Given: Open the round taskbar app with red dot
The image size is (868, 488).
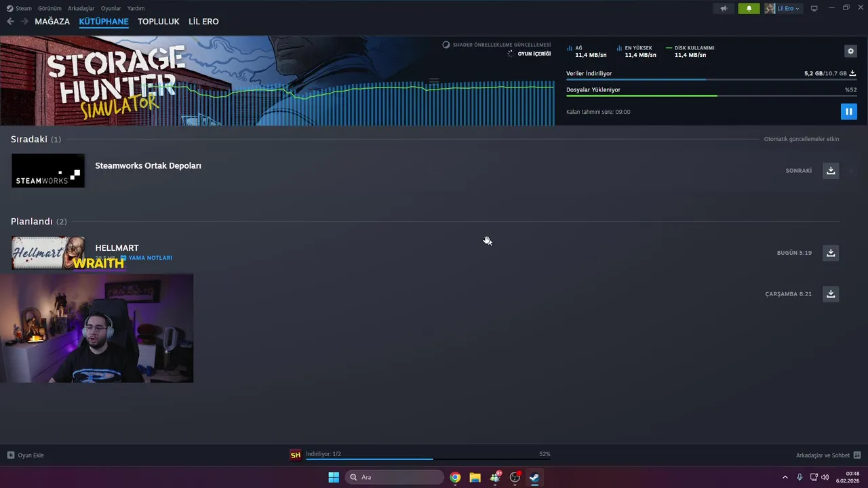Looking at the screenshot, I should coord(515,477).
